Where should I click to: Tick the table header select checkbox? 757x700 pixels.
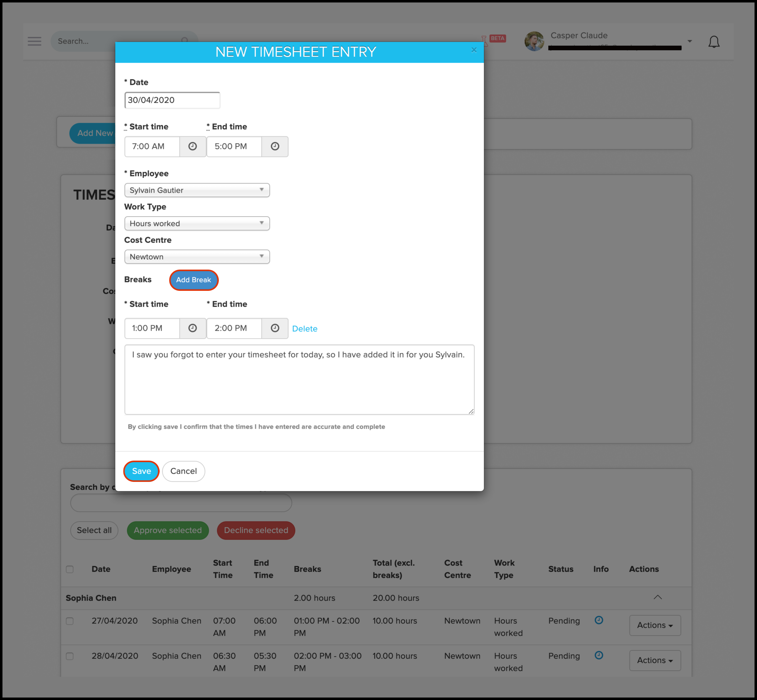[70, 569]
